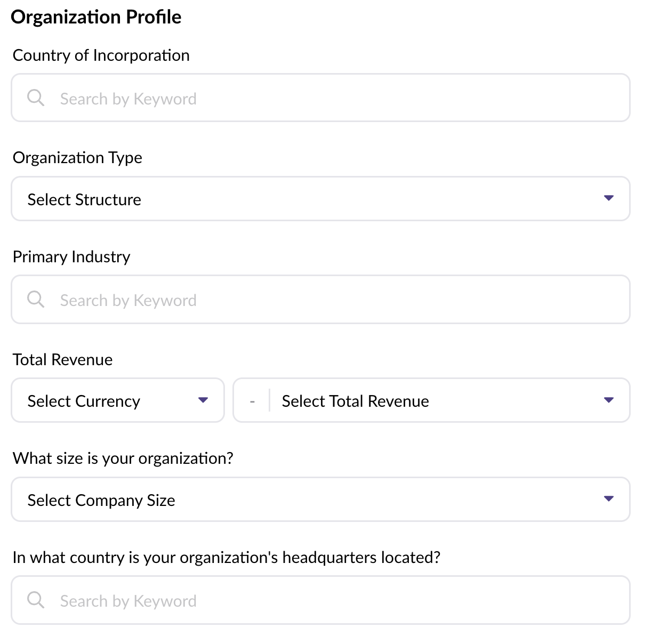Focus the Primary Industry search field
The height and width of the screenshot is (644, 660).
320,299
